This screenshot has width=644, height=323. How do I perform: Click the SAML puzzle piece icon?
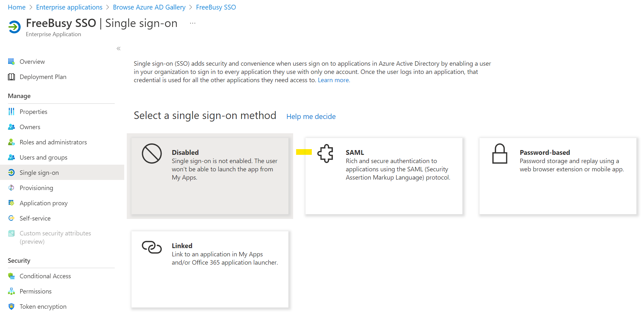pos(325,154)
